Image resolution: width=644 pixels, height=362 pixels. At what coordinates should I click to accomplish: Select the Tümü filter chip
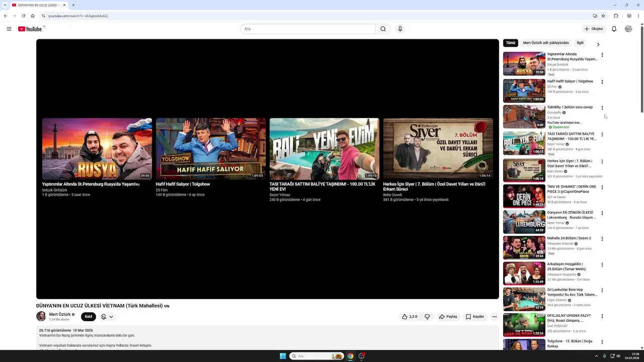[511, 43]
